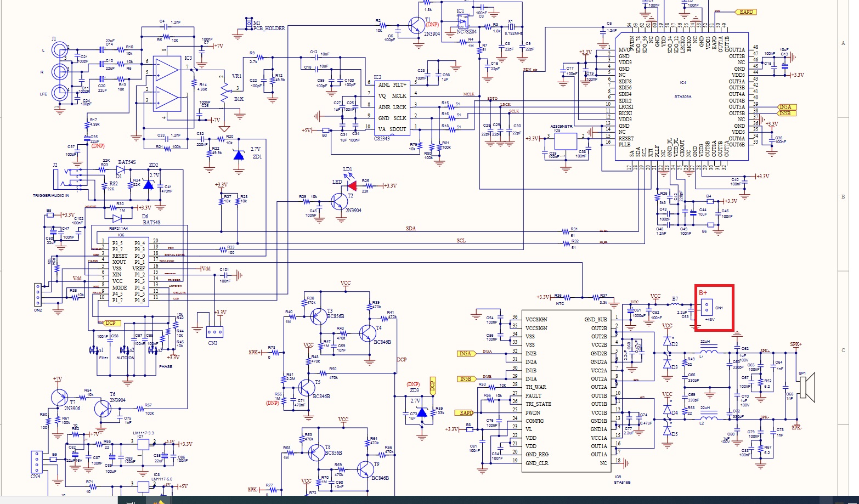
Task: Select the s1 Filter switch
Action: pos(94,350)
